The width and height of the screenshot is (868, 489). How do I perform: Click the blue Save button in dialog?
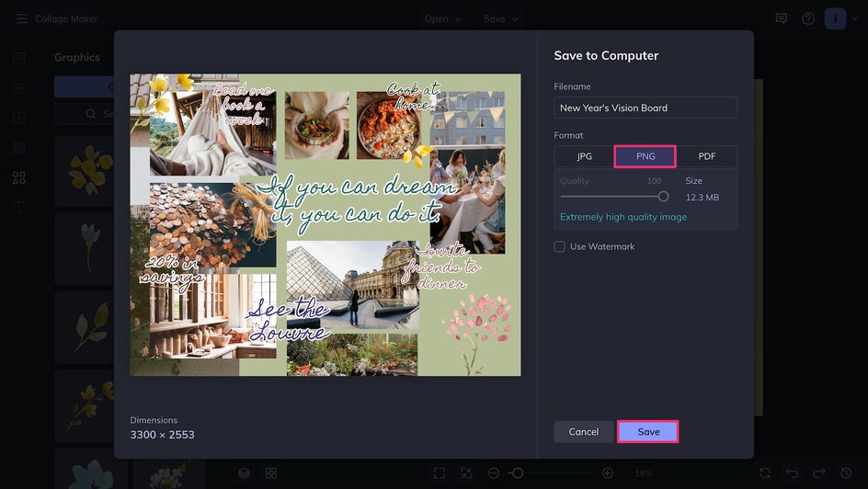pyautogui.click(x=648, y=431)
